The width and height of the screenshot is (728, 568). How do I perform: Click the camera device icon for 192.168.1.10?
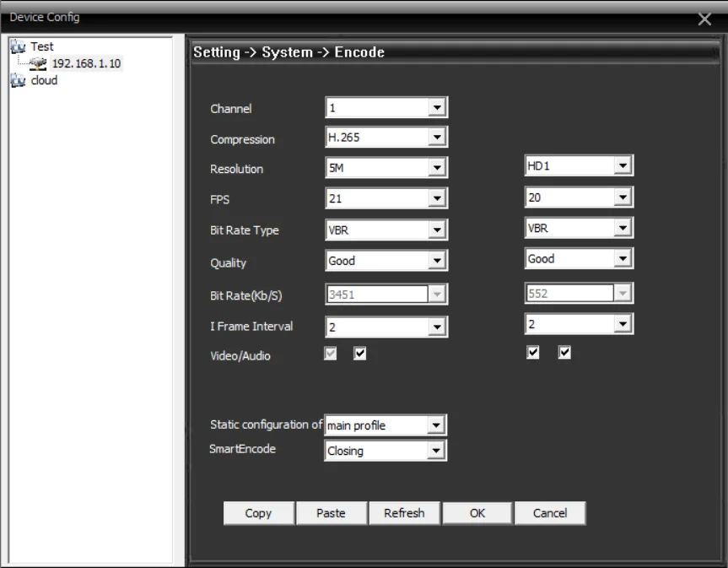point(39,64)
